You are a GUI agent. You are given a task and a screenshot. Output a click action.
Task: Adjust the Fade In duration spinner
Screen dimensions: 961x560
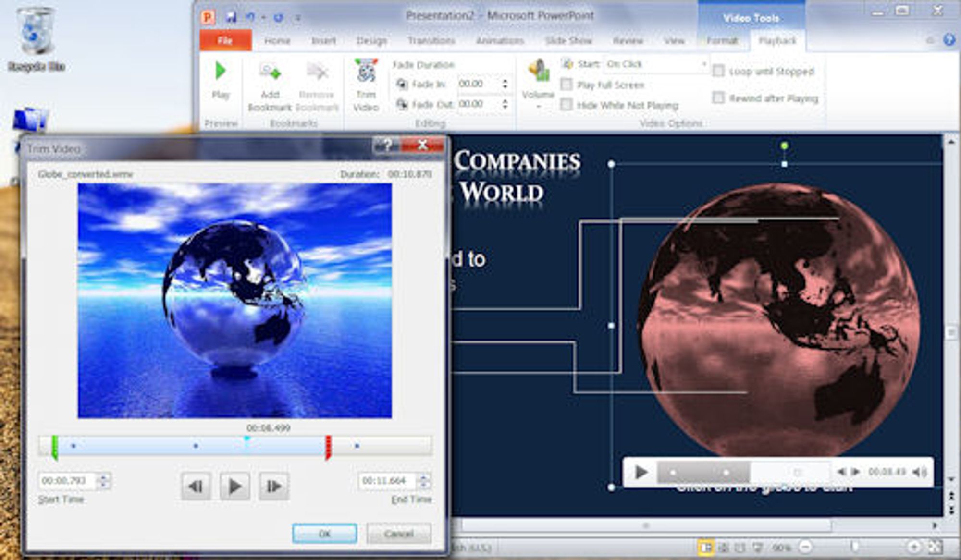pyautogui.click(x=505, y=84)
